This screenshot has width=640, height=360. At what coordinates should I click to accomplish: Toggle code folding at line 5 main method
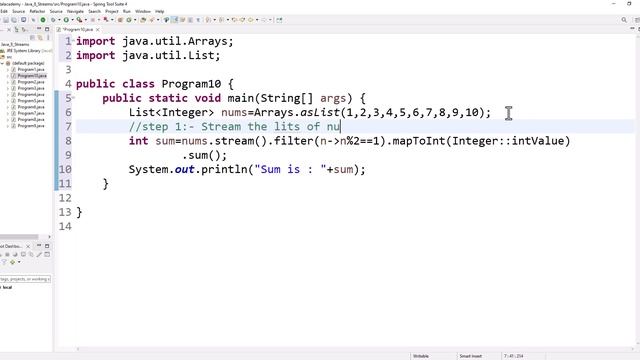pyautogui.click(x=73, y=98)
